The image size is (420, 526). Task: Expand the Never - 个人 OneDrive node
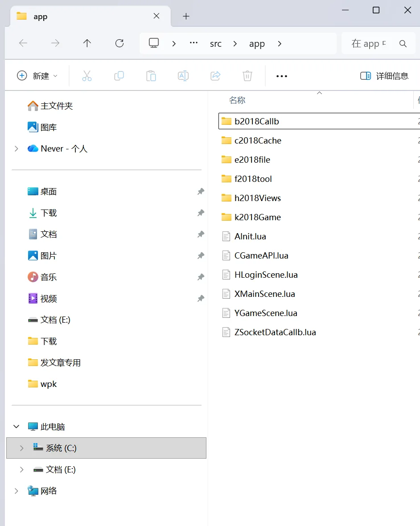[16, 148]
